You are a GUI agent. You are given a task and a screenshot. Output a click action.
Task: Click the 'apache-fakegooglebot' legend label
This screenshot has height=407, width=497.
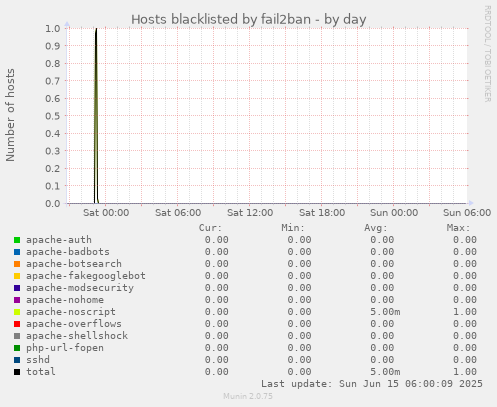[x=86, y=276]
